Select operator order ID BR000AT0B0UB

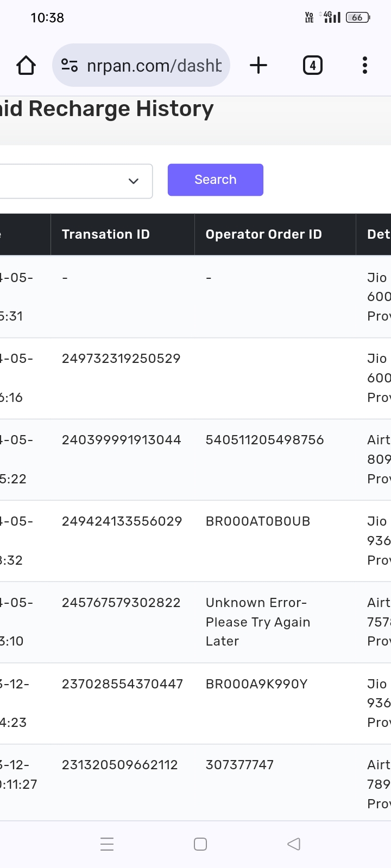coord(258,521)
